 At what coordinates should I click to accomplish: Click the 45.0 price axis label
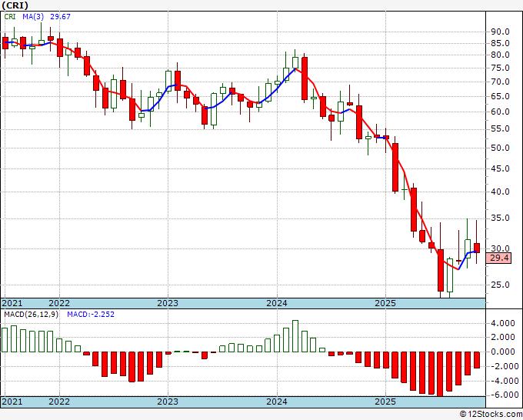coord(500,168)
